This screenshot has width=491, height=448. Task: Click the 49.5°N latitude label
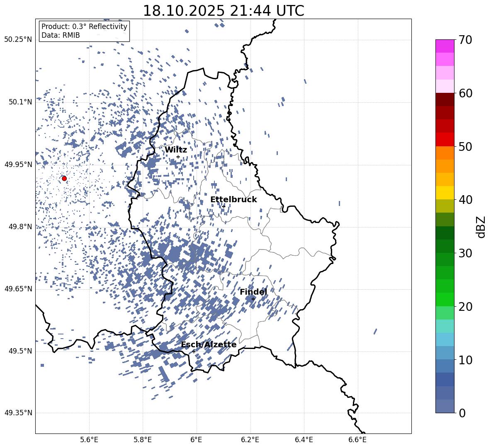coord(21,351)
